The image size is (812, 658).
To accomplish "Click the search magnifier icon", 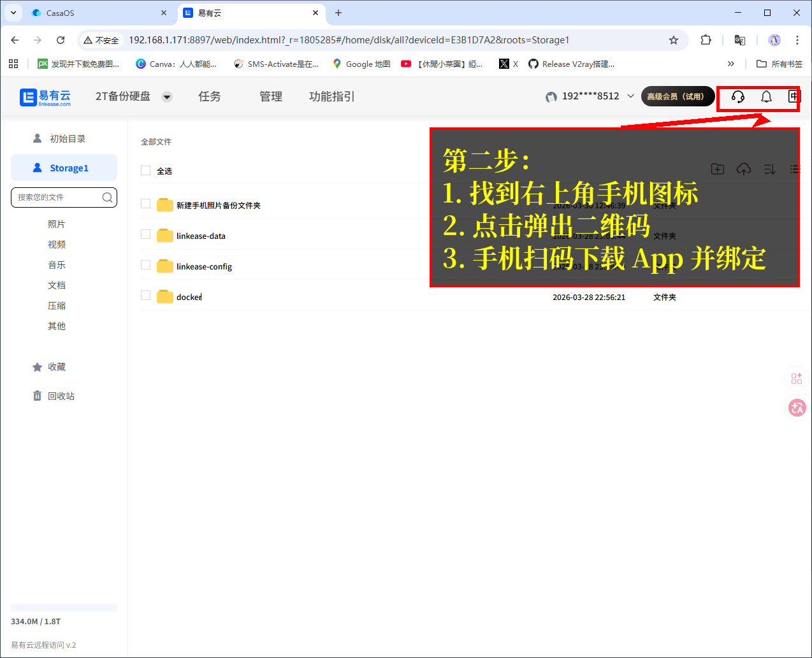I will tap(107, 197).
